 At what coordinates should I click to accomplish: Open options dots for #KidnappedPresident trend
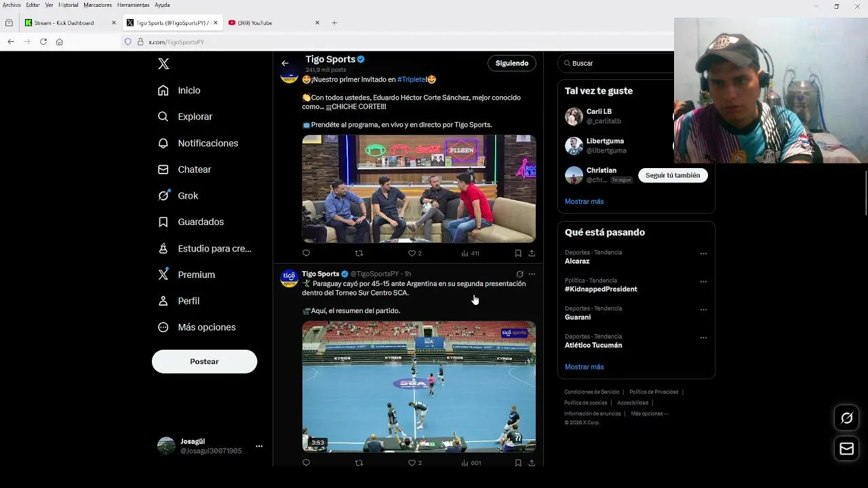click(703, 282)
